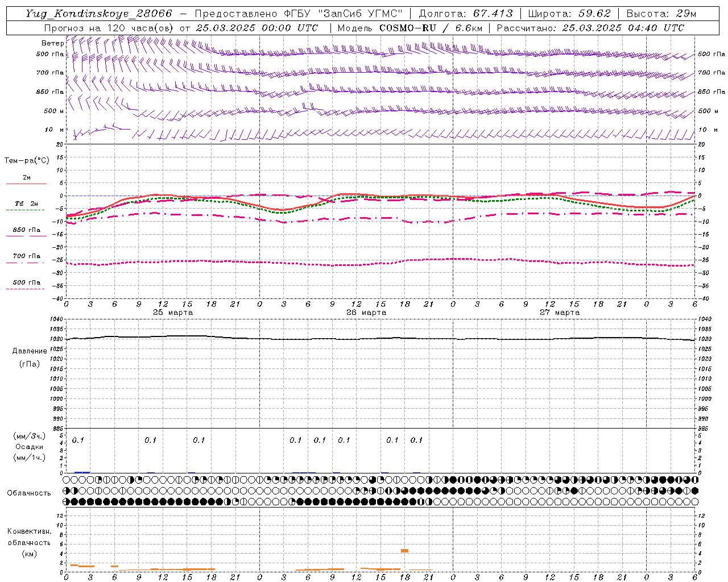Screen dimensions: 728x582
Task: Click the date label 25 марта
Action: pyautogui.click(x=173, y=313)
